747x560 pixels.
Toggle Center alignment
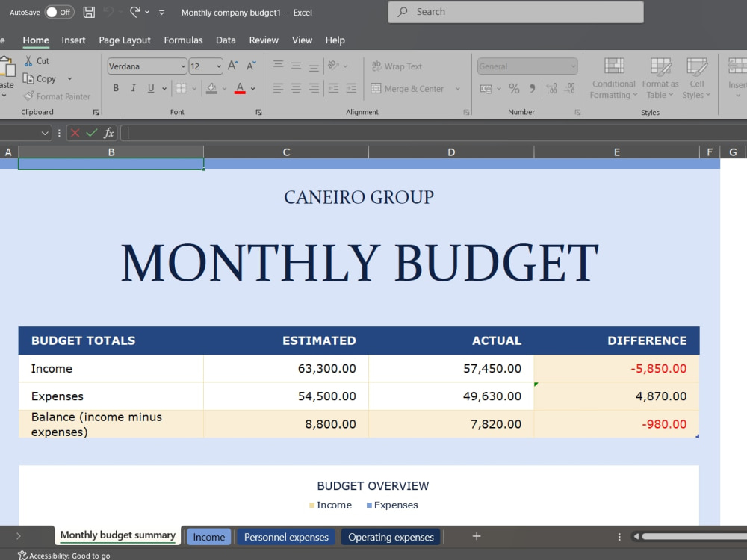296,88
